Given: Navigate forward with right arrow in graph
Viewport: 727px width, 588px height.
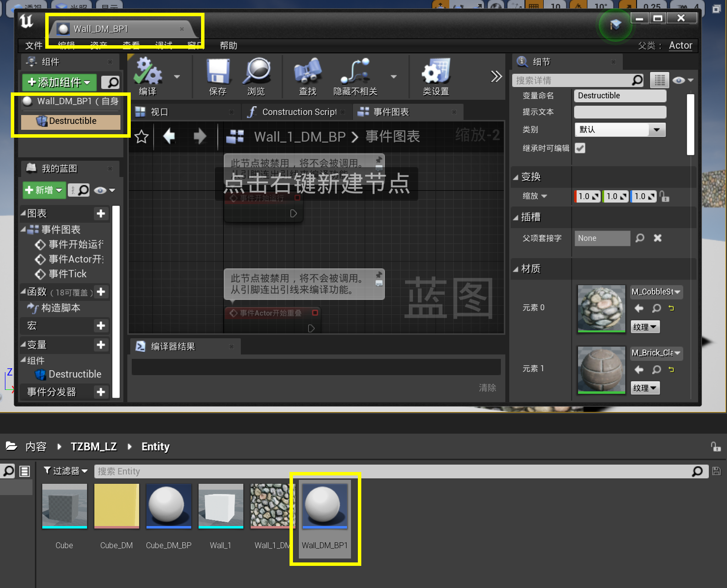Looking at the screenshot, I should click(x=200, y=136).
